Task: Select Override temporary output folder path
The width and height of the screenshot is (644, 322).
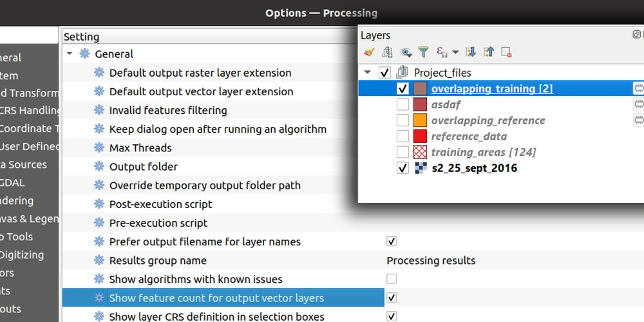Action: click(x=205, y=185)
